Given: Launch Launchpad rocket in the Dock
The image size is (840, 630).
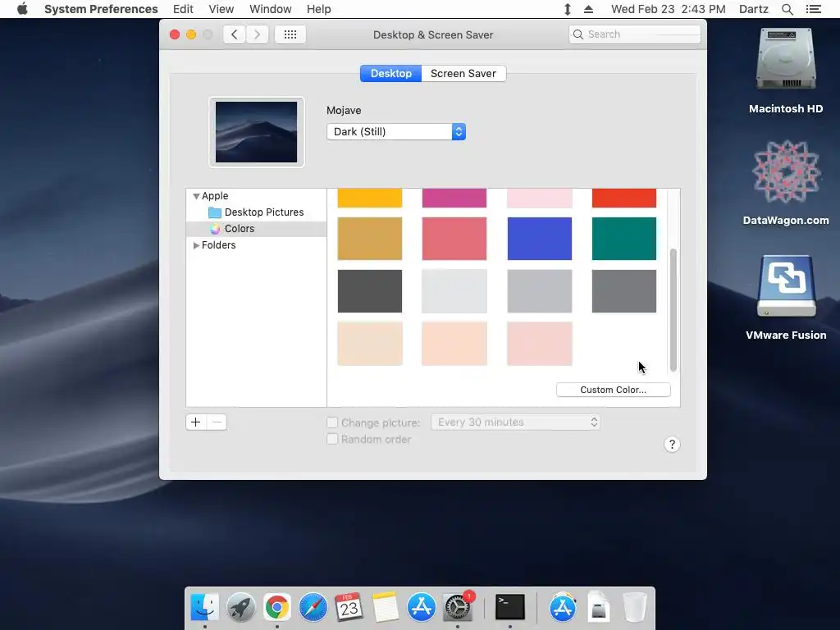Looking at the screenshot, I should pos(240,608).
